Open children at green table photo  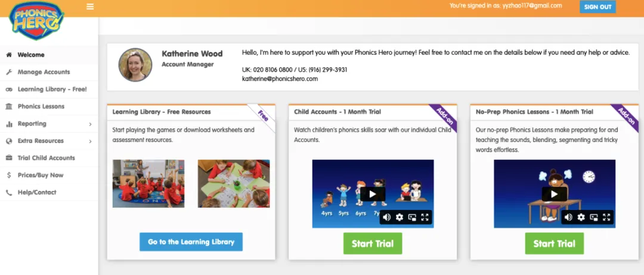[234, 183]
